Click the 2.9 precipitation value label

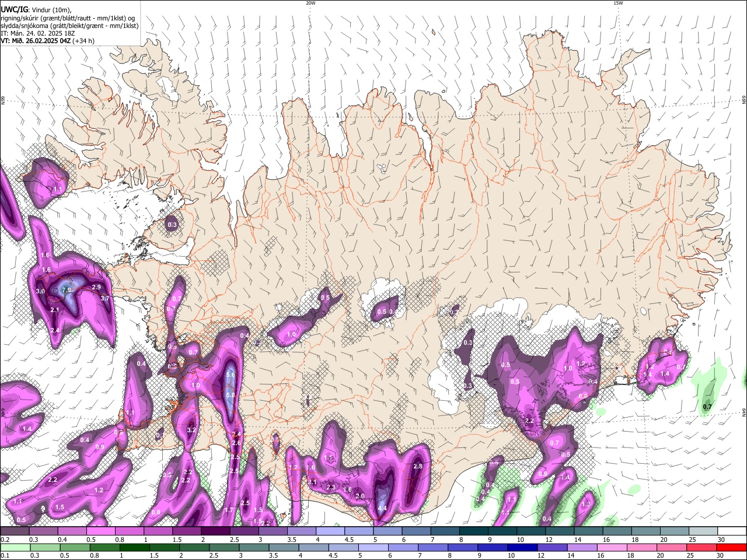pos(96,287)
